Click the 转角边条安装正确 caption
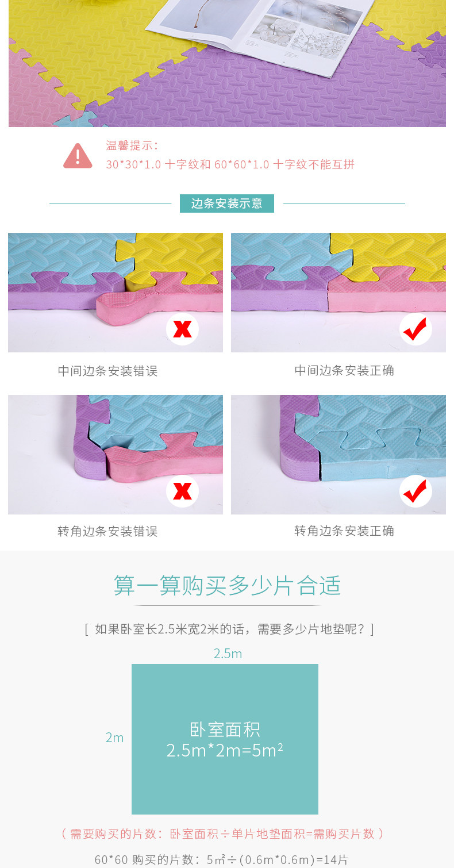Viewport: 454px width, 868px height. pos(344,531)
